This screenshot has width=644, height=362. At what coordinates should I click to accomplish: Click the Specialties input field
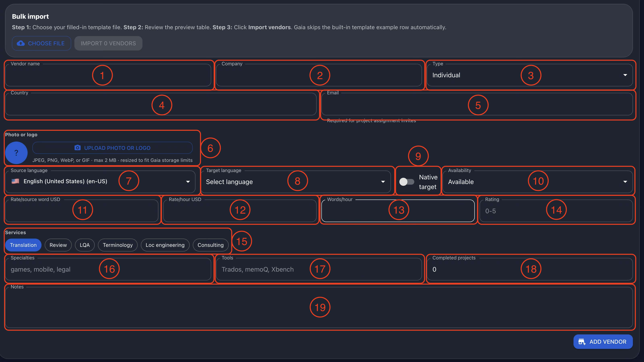[108, 269]
